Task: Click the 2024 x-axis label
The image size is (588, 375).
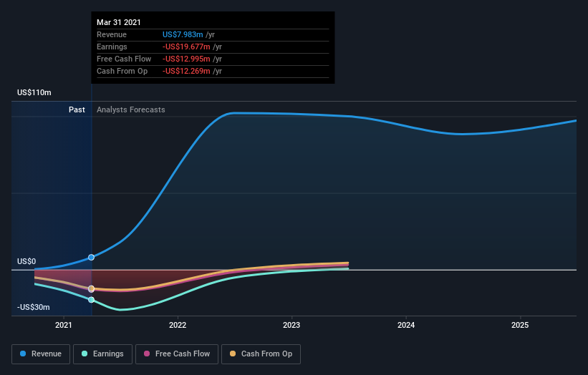Action: tap(406, 325)
